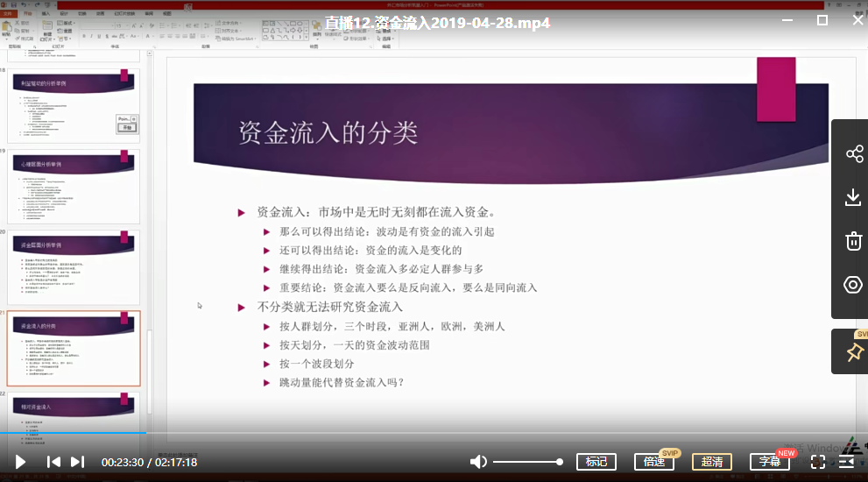The height and width of the screenshot is (482, 868).
Task: Open the 文件 File tab in PowerPoint
Action: (8, 13)
